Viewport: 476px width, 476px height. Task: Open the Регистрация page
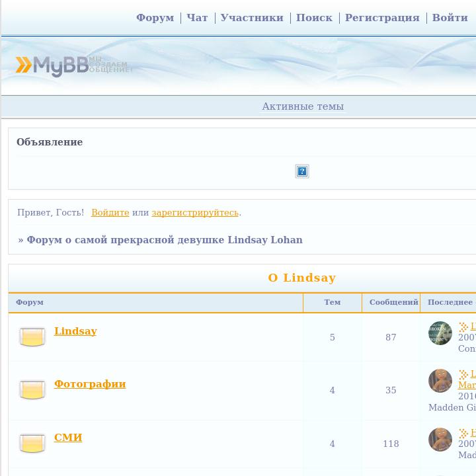click(382, 18)
